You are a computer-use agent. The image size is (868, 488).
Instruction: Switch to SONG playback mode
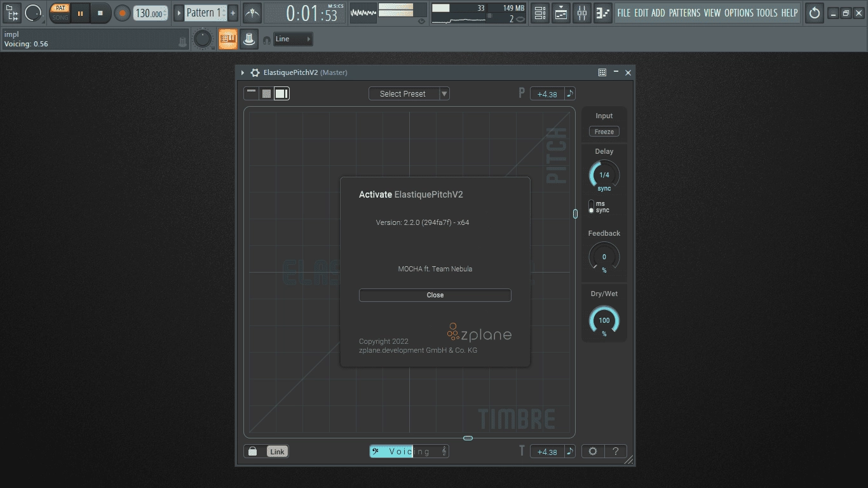click(60, 17)
